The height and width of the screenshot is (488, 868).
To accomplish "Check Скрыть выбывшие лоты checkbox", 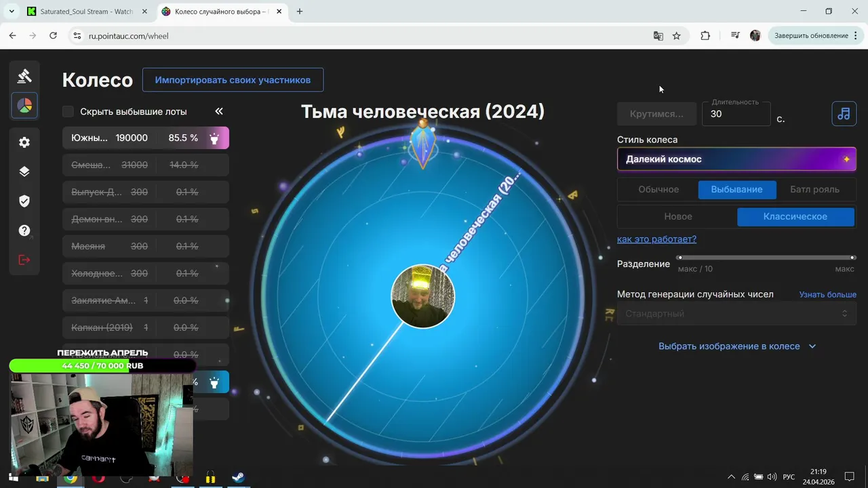I will [x=68, y=111].
